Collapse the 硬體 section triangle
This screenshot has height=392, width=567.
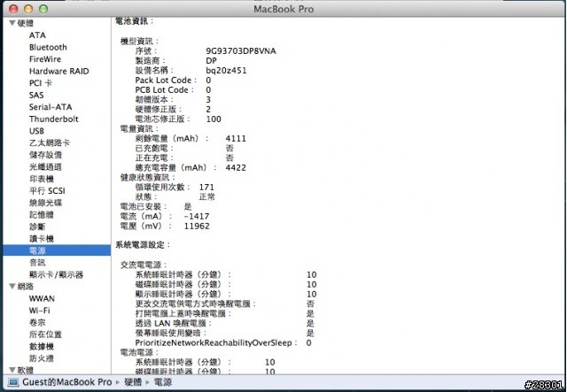point(12,24)
